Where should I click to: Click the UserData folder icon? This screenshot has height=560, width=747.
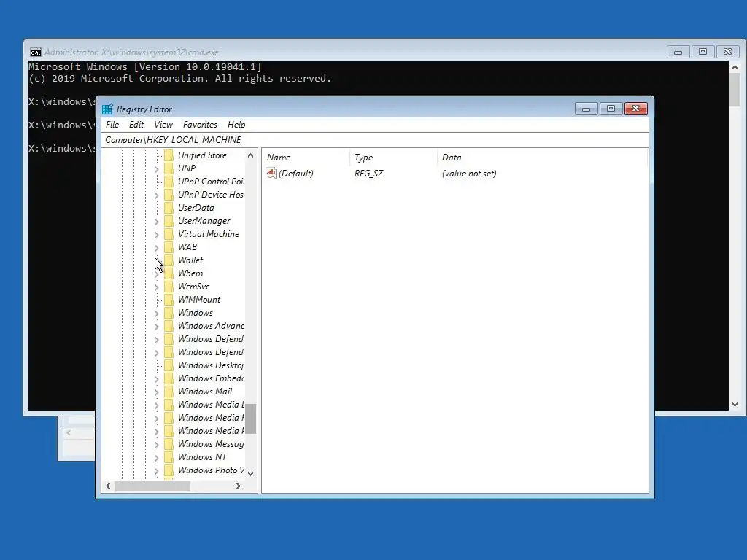point(169,208)
